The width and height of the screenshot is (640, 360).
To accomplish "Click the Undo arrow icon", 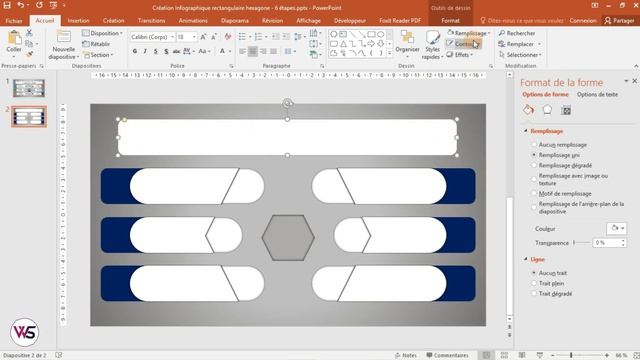I will pos(20,5).
